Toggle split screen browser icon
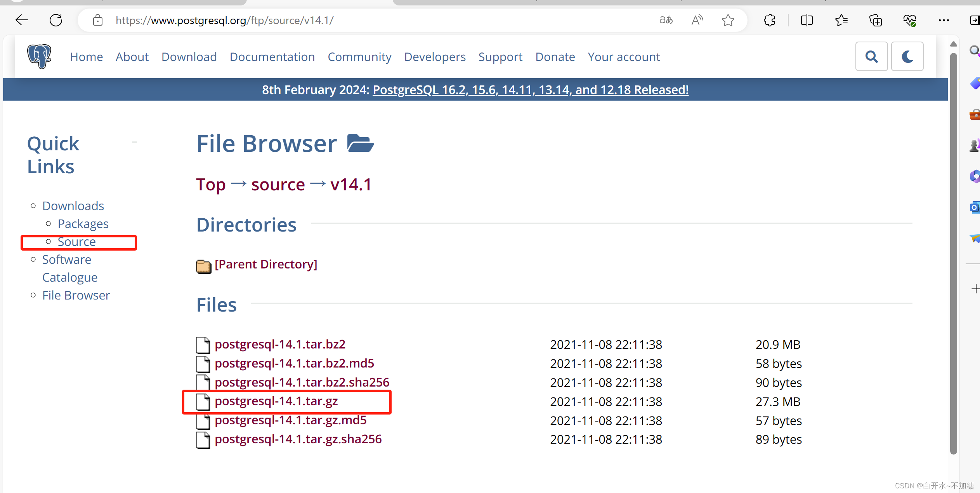The image size is (980, 493). (807, 20)
